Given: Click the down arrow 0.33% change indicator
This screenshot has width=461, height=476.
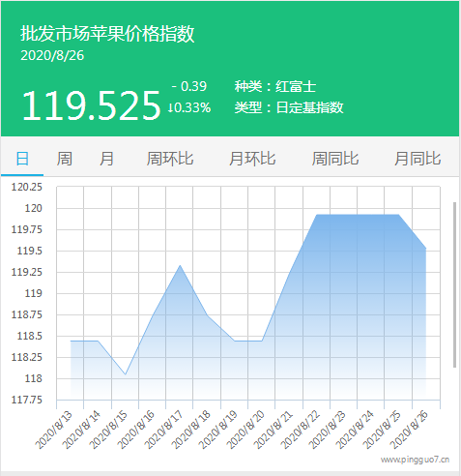Looking at the screenshot, I should [x=189, y=107].
